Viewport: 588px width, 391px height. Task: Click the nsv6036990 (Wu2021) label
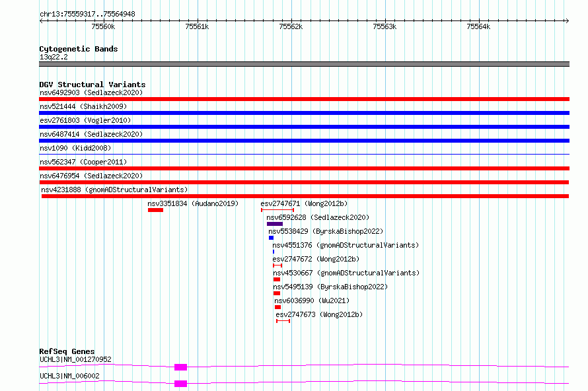click(x=312, y=301)
